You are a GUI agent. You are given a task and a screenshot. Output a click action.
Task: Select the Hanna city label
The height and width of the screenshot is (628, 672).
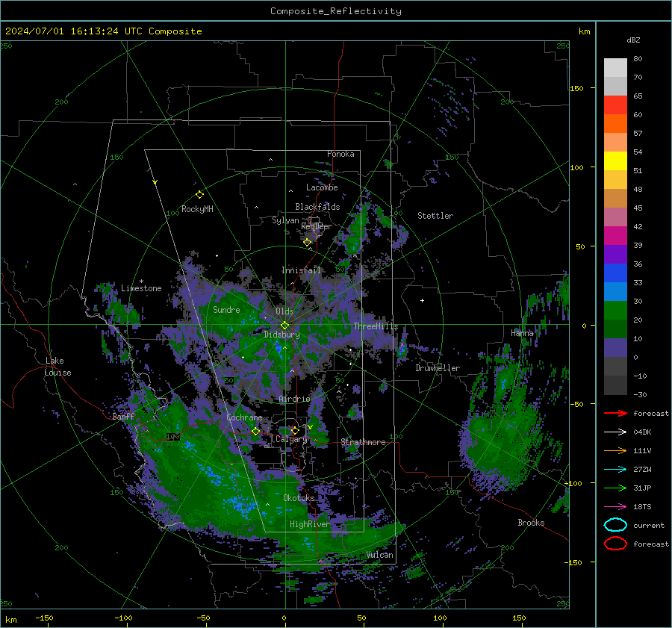522,333
